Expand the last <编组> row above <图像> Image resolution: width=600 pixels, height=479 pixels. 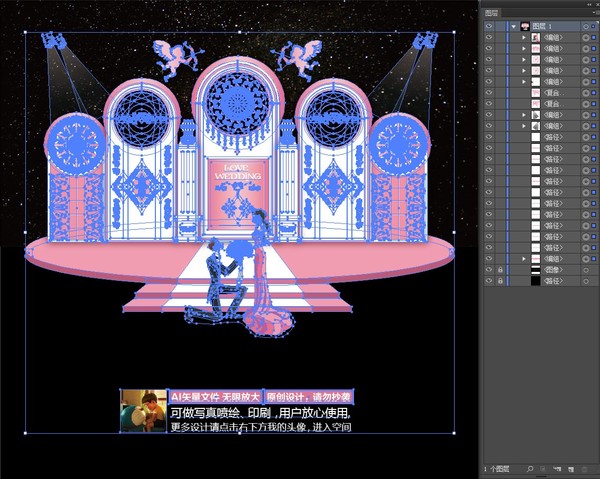coord(524,259)
